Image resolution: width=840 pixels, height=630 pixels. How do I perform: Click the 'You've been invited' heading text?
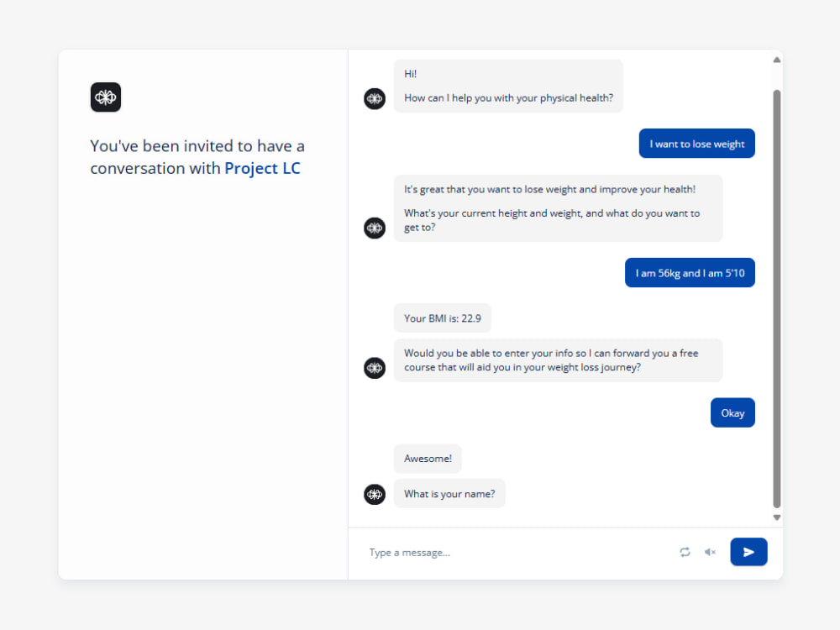[x=197, y=157]
